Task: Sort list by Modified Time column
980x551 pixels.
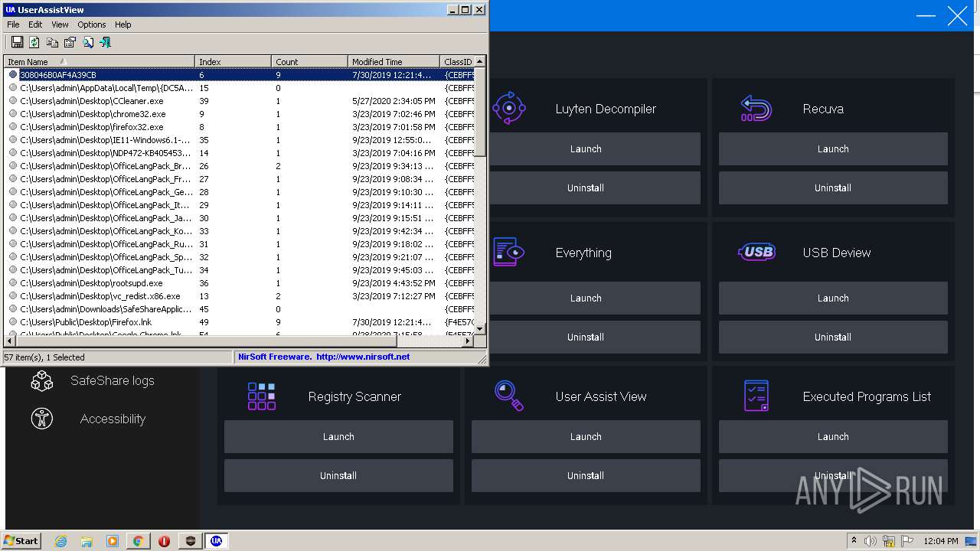Action: (394, 62)
